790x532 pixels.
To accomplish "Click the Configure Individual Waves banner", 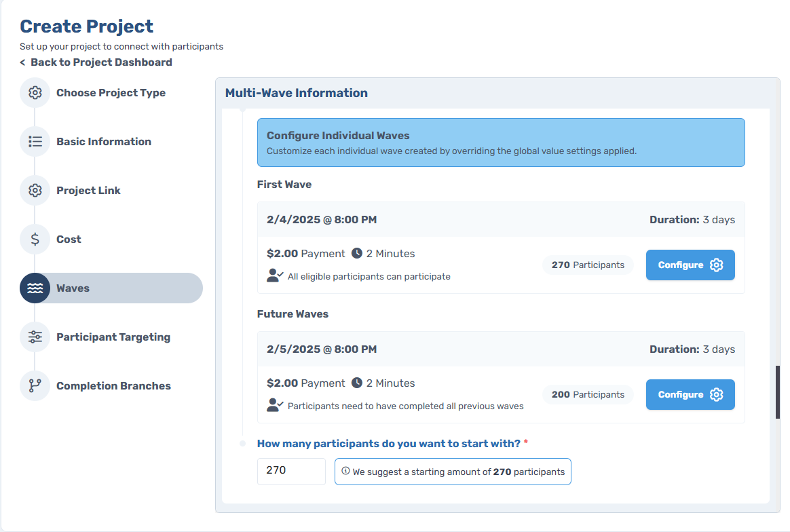I will point(501,142).
